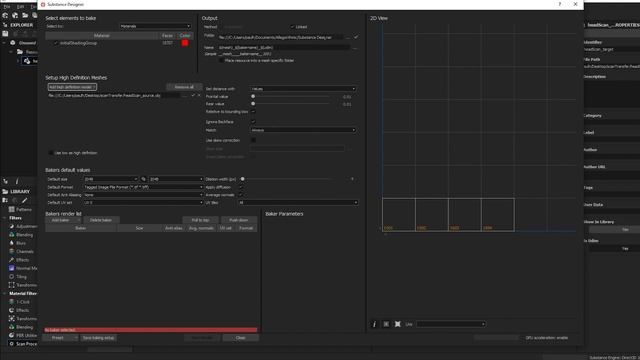
Task: Adjust the Dilation width slider handle
Action: tap(242, 179)
